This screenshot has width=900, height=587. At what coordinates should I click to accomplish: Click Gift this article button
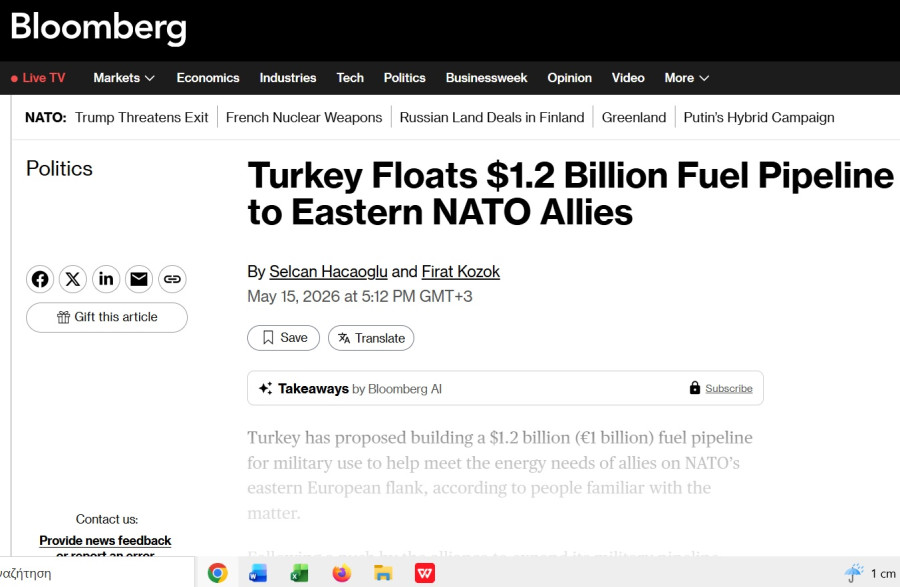107,317
